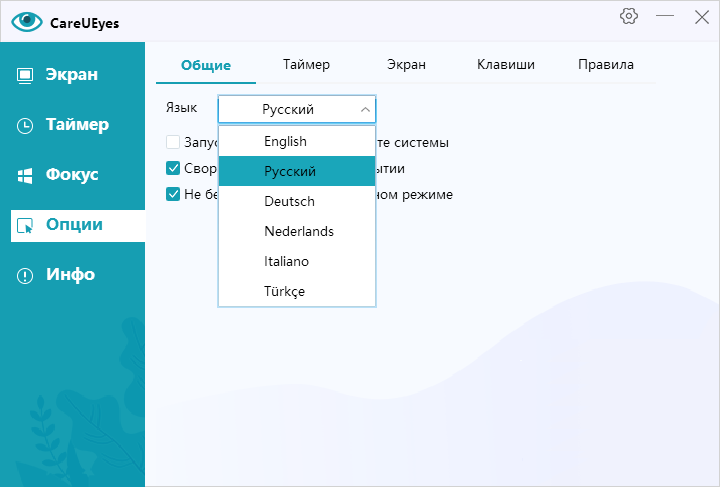Image resolution: width=720 pixels, height=487 pixels.
Task: Uncheck the fullscreen mode do-not-disturb checkbox
Action: (x=173, y=194)
